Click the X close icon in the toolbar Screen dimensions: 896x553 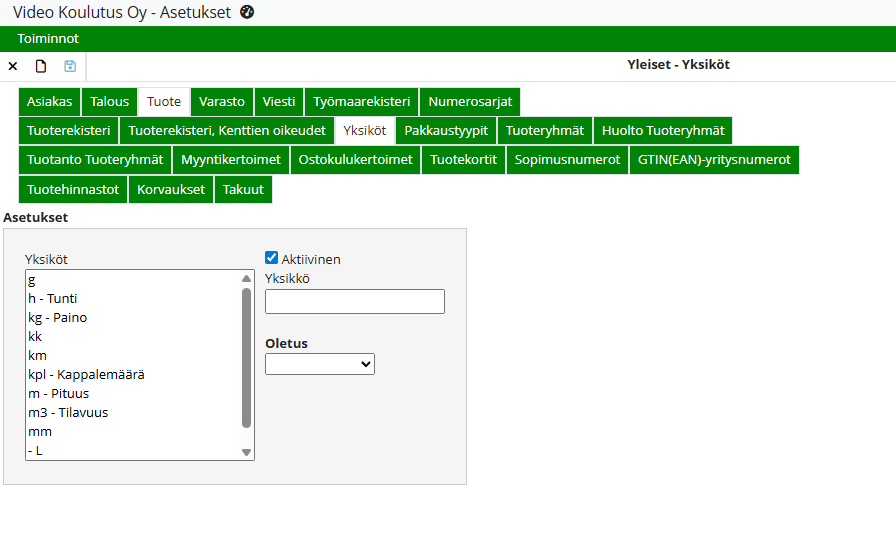coord(13,66)
